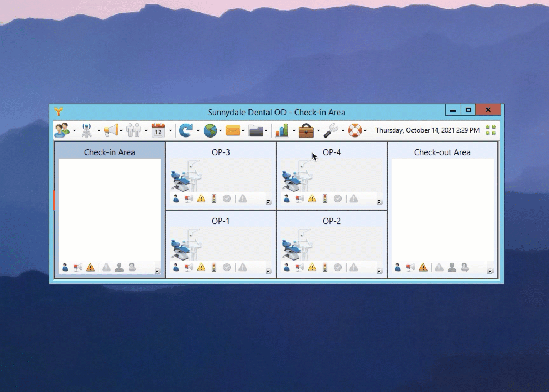The image size is (549, 392).
Task: Click the blue refresh arrow icon
Action: pyautogui.click(x=186, y=130)
